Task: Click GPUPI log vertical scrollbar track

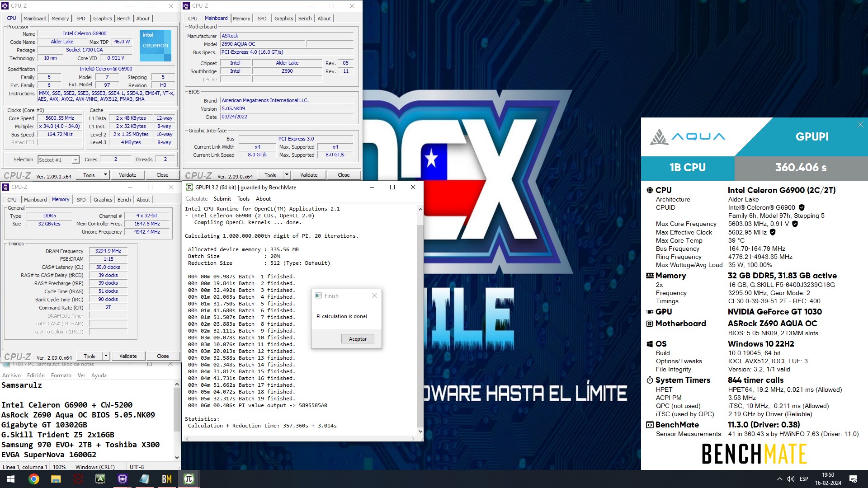Action: (x=420, y=321)
